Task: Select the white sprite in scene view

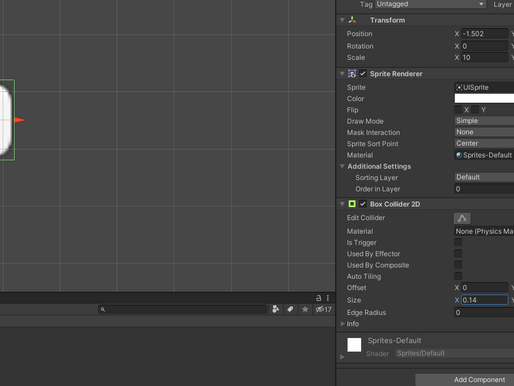Action: (6, 120)
